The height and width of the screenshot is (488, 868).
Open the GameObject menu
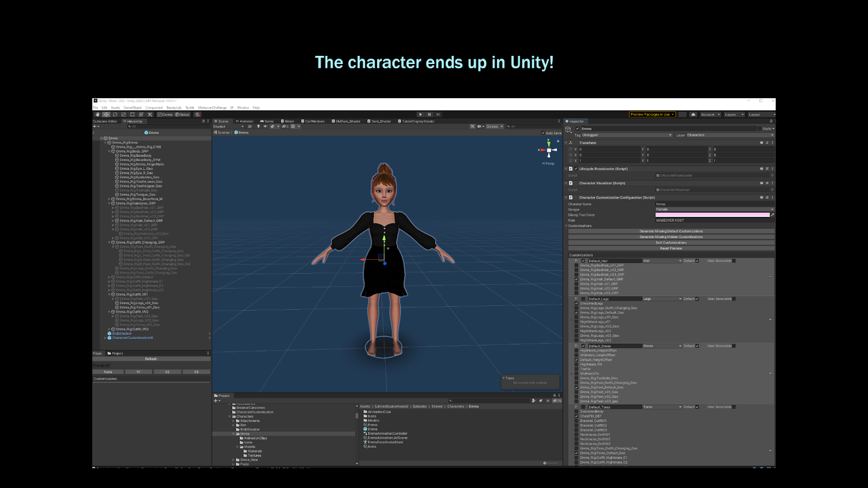pos(132,107)
